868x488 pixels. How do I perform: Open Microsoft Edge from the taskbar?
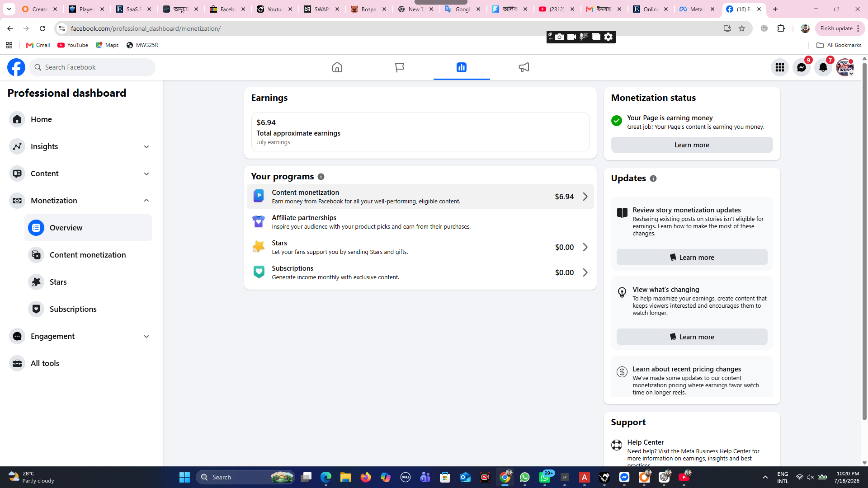click(x=326, y=477)
